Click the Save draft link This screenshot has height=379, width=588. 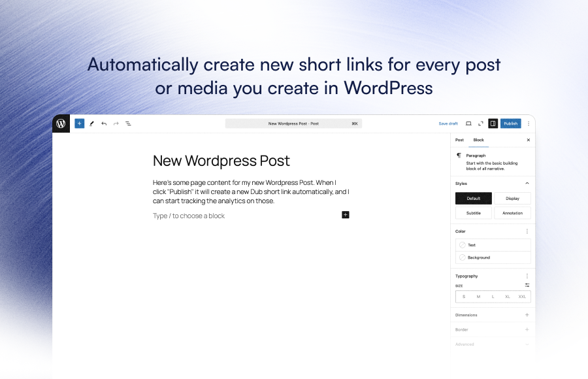448,123
